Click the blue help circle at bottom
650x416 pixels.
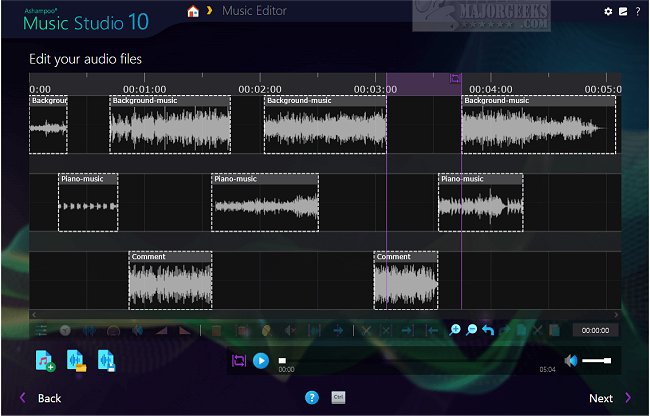[x=311, y=397]
